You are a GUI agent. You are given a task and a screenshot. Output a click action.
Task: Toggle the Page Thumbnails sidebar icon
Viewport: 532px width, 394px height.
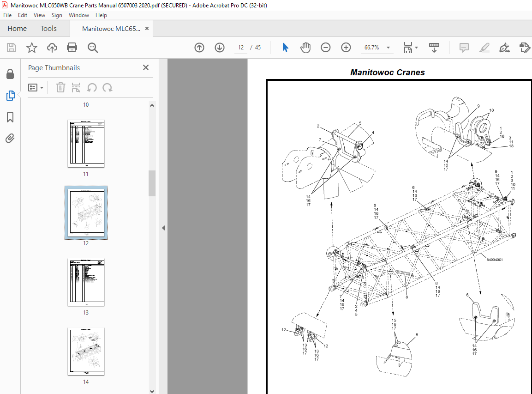tap(11, 96)
